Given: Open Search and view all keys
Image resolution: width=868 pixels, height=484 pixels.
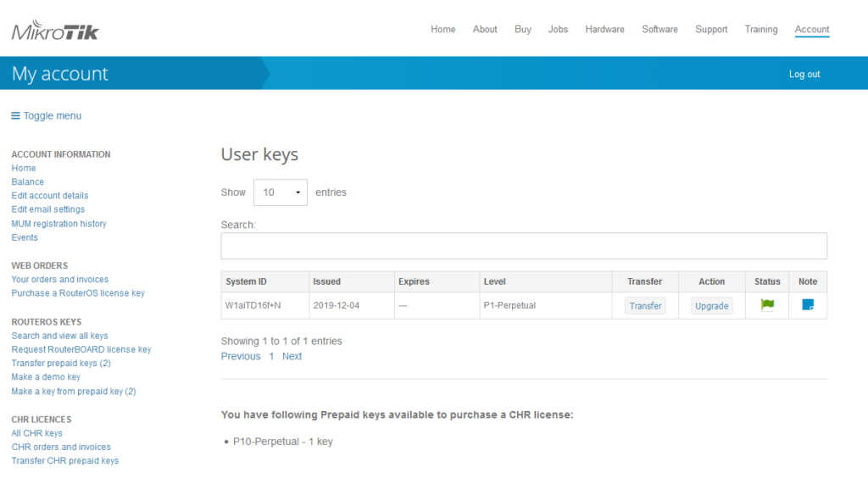Looking at the screenshot, I should (x=59, y=336).
